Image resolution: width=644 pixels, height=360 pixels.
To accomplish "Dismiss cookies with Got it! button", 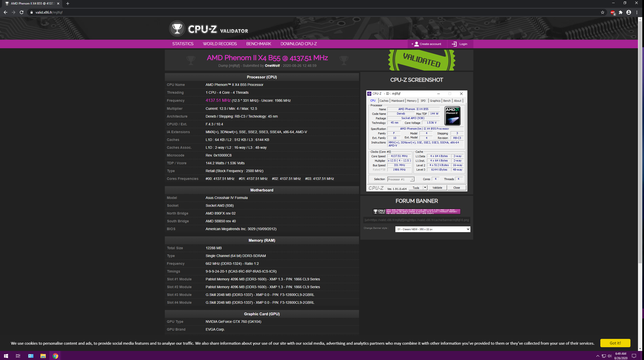I will point(615,343).
